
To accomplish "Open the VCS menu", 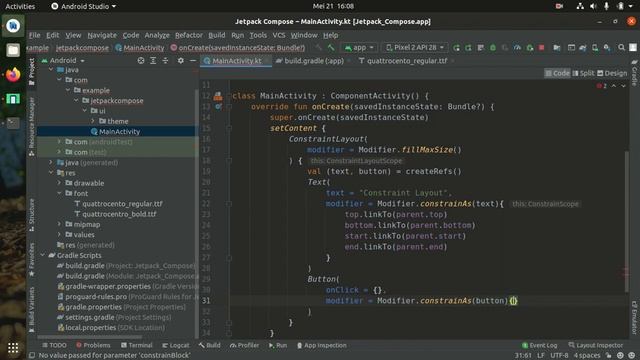I will 279,35.
